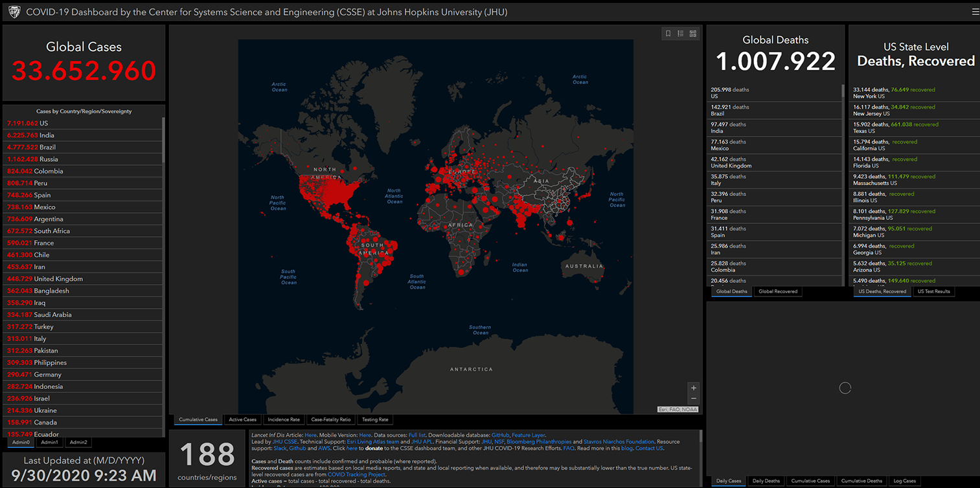980x488 pixels.
Task: Select United Kingdom's 42.162 deaths entry
Action: (775, 162)
